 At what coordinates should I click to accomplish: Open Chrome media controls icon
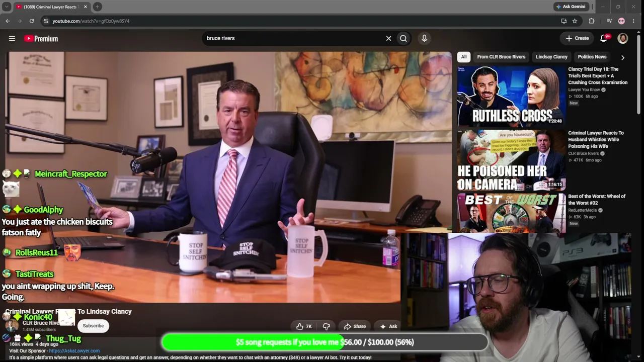[x=609, y=21]
